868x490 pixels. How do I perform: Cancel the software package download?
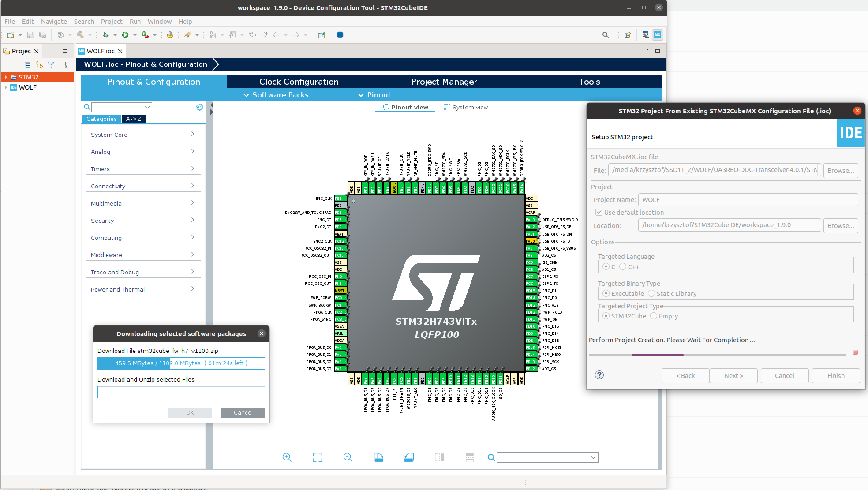pos(243,412)
